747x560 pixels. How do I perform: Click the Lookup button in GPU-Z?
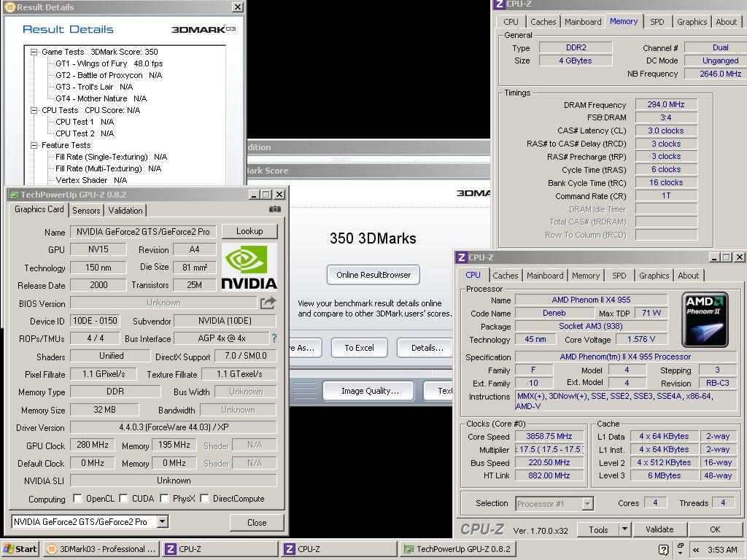[249, 231]
